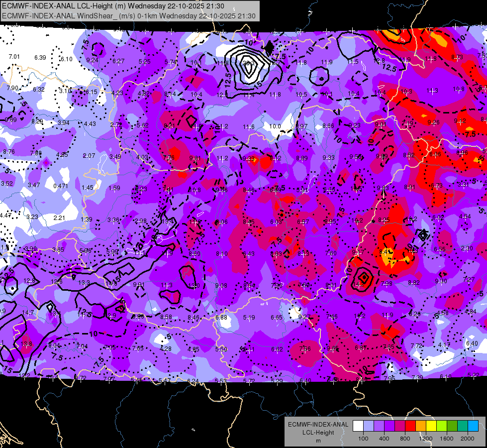The width and height of the screenshot is (487, 448).
Task: Click the wind shear value 9.08
Action: [221, 285]
